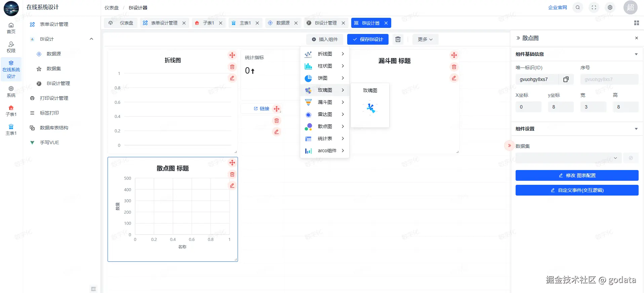Open the 更多 dropdown
Screen dimensions: 644x293
pyautogui.click(x=425, y=39)
